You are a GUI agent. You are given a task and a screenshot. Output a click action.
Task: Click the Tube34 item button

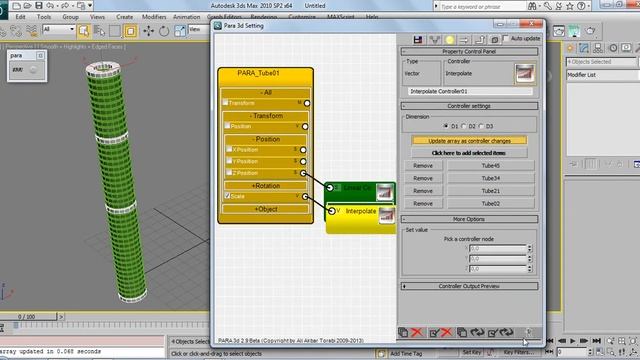(x=491, y=178)
